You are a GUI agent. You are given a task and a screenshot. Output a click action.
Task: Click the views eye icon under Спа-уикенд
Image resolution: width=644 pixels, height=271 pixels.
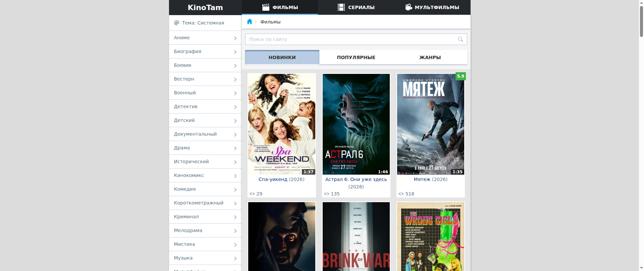click(252, 194)
